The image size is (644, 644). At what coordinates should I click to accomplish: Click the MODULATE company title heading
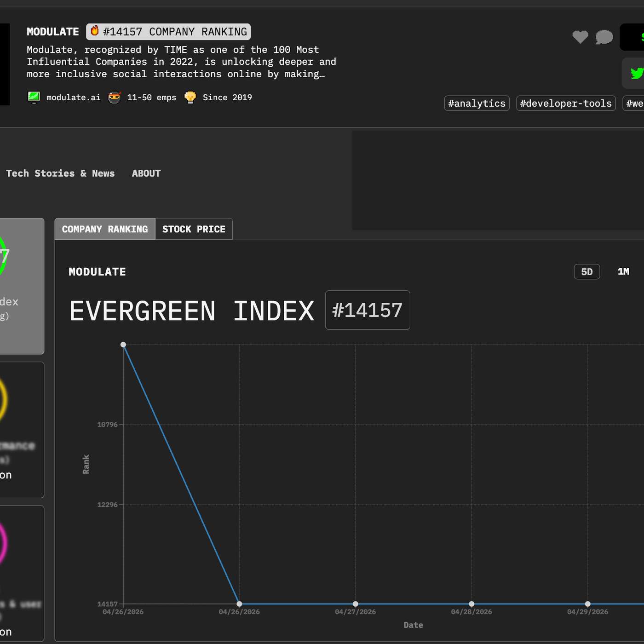53,32
